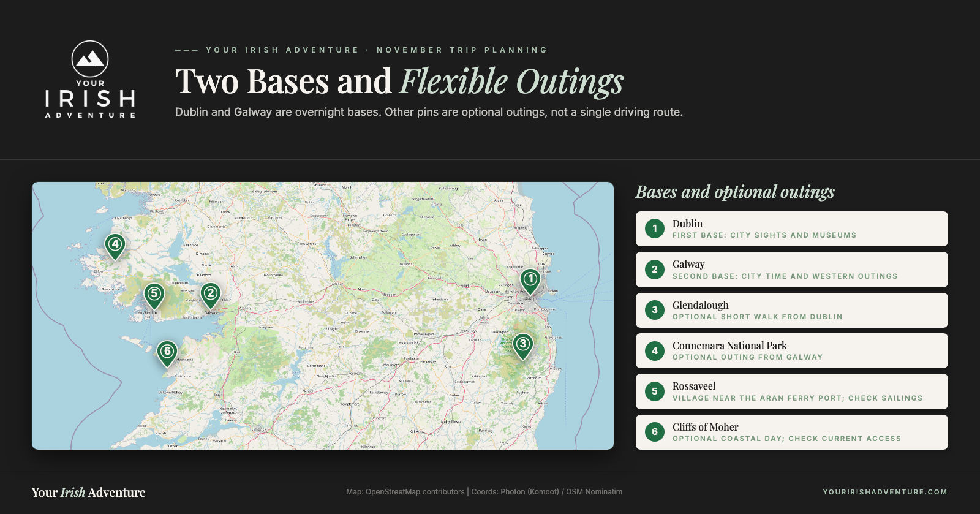
Task: Click map pin 3 for Glendalough
Action: (x=522, y=346)
